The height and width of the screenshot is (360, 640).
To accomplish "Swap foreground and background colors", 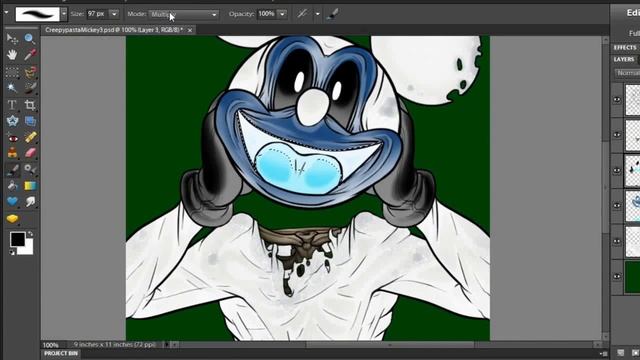I will pos(30,234).
